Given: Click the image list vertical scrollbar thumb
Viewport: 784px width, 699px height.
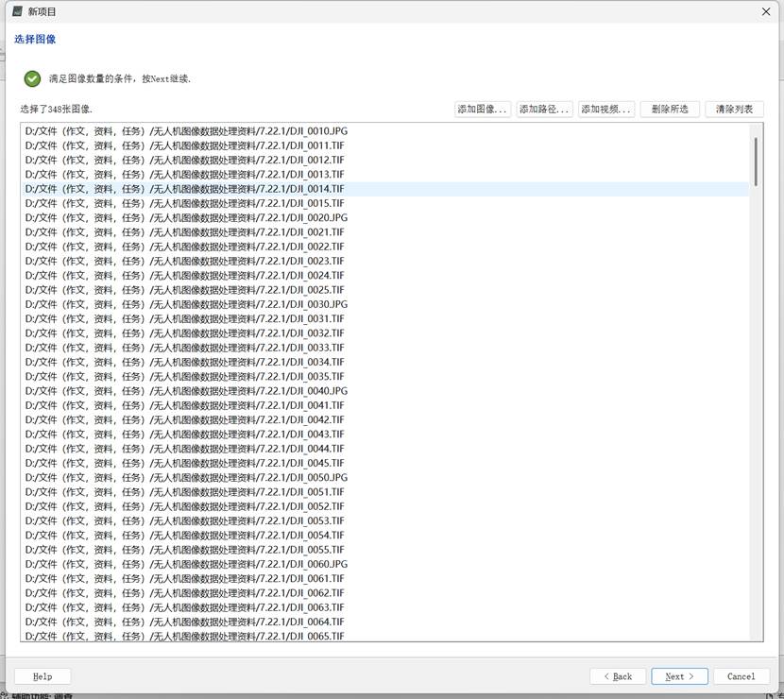Looking at the screenshot, I should click(x=756, y=162).
